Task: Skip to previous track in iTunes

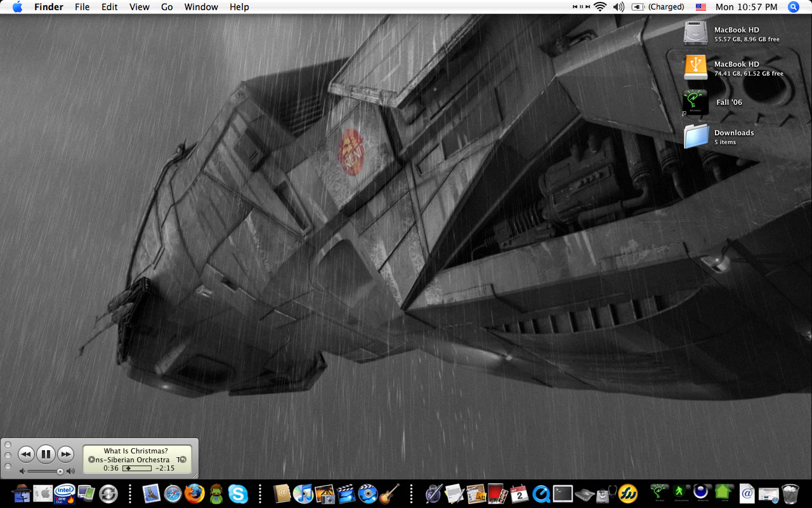Action: click(25, 454)
